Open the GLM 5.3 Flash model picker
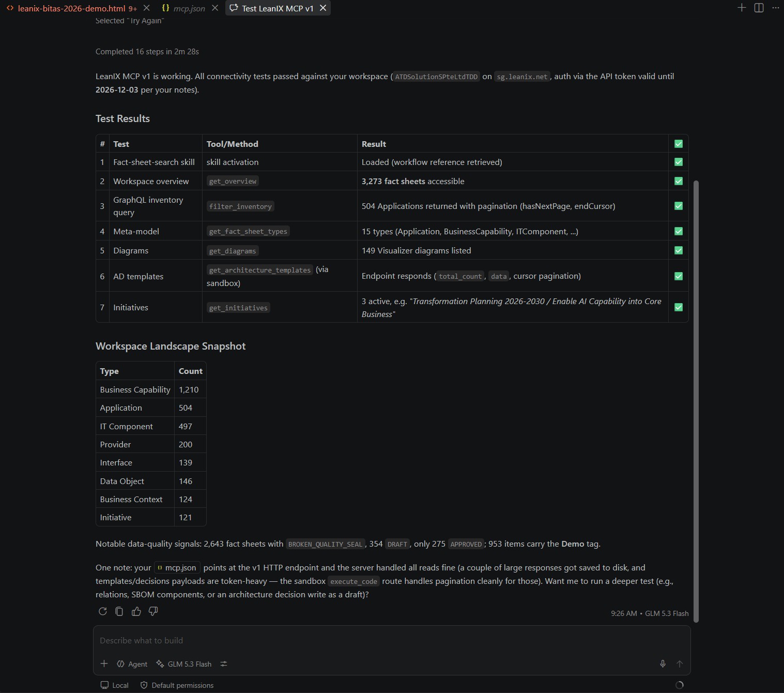 point(184,664)
